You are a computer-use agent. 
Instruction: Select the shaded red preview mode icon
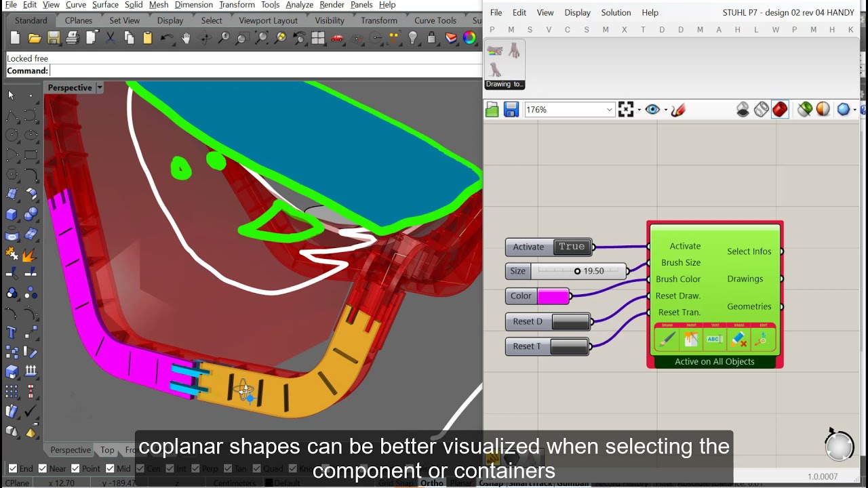pos(780,110)
